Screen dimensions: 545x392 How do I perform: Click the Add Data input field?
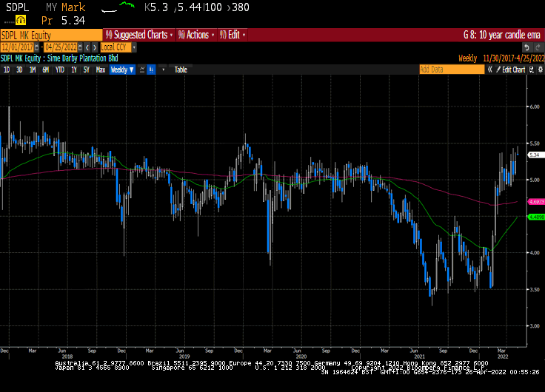452,70
